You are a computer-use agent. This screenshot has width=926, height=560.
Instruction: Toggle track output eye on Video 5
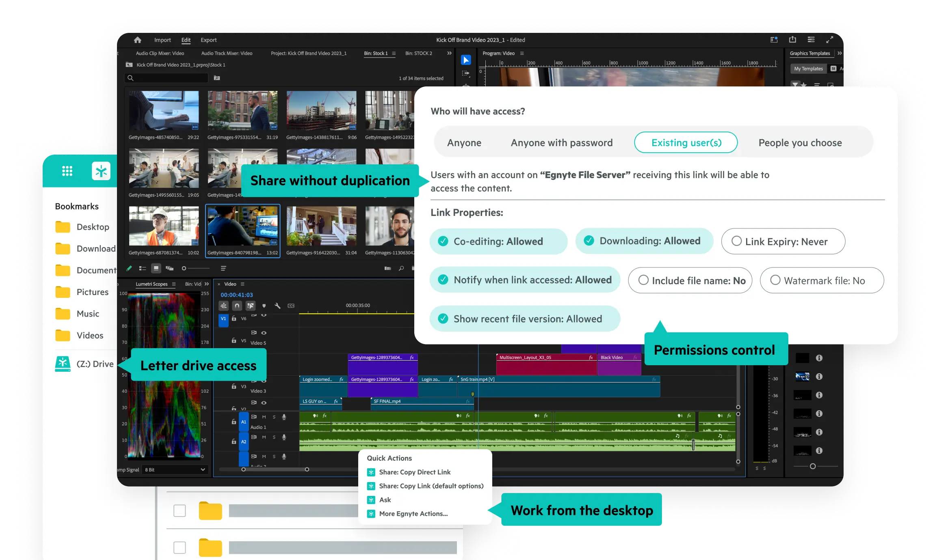(264, 333)
